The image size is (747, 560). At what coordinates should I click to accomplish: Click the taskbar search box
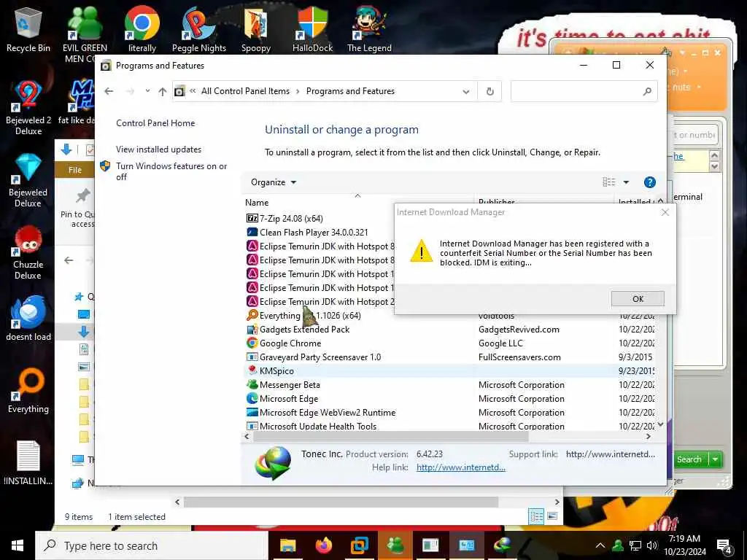152,545
